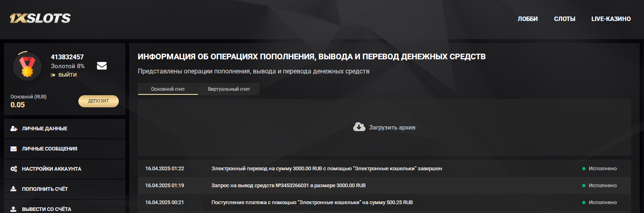Click the balance value 0.05
Screen dimensions: 644x213
point(18,105)
